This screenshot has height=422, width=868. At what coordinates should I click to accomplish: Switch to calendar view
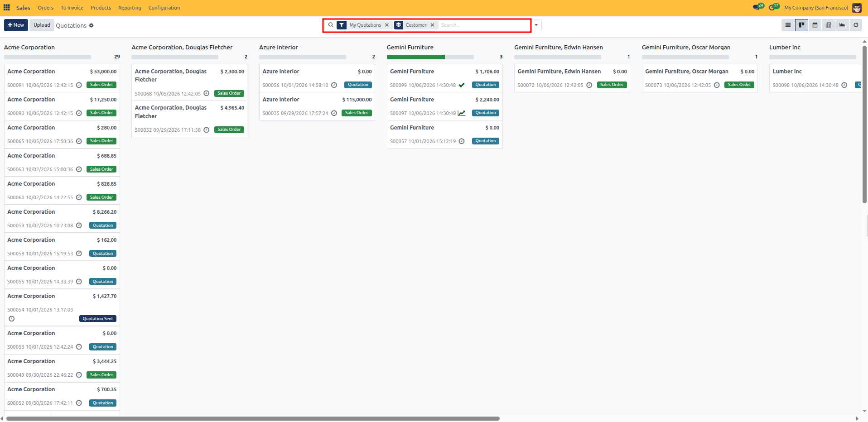tap(815, 25)
